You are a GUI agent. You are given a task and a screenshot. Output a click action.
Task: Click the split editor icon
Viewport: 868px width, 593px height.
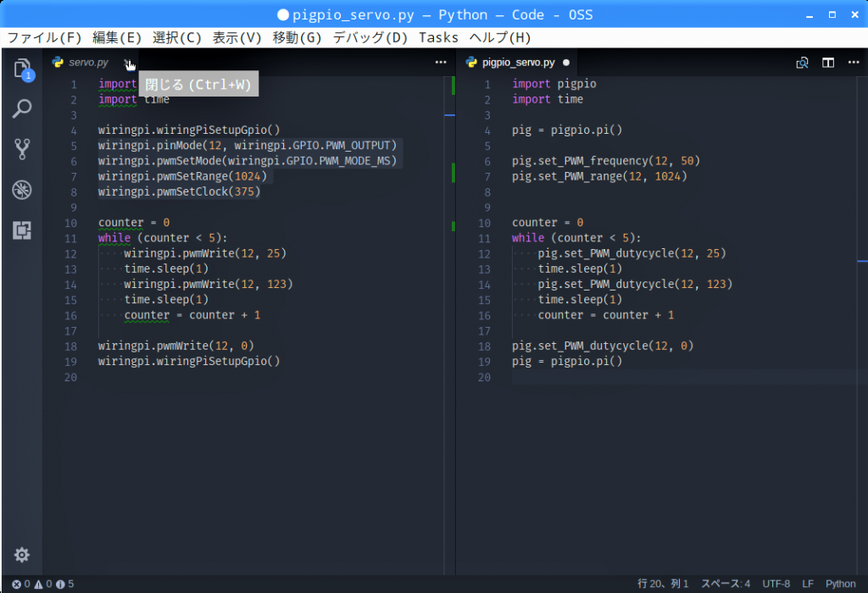pos(828,63)
